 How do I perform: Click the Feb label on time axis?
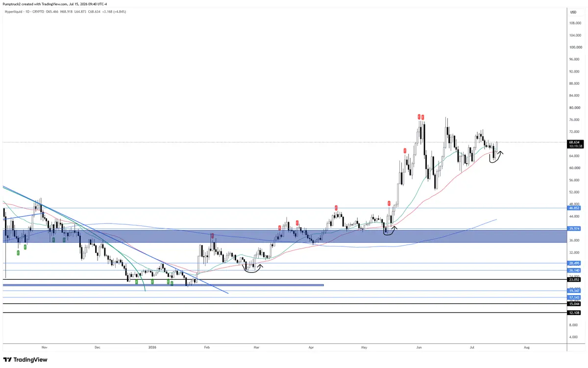(x=206, y=347)
